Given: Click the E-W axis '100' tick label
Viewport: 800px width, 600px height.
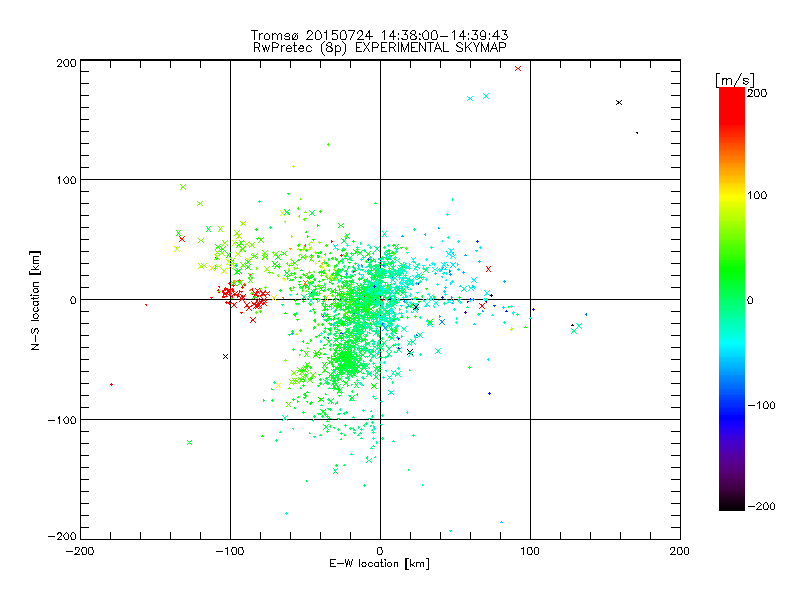Looking at the screenshot, I should 530,551.
